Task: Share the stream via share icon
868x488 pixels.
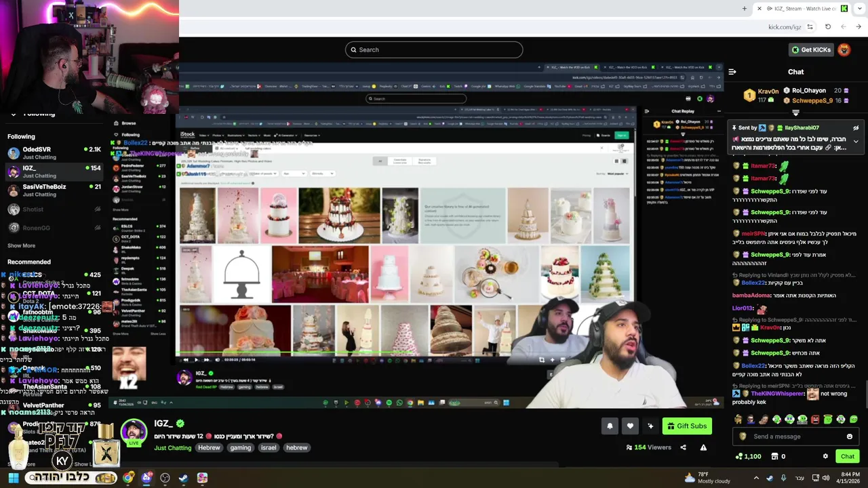Action: pos(683,447)
